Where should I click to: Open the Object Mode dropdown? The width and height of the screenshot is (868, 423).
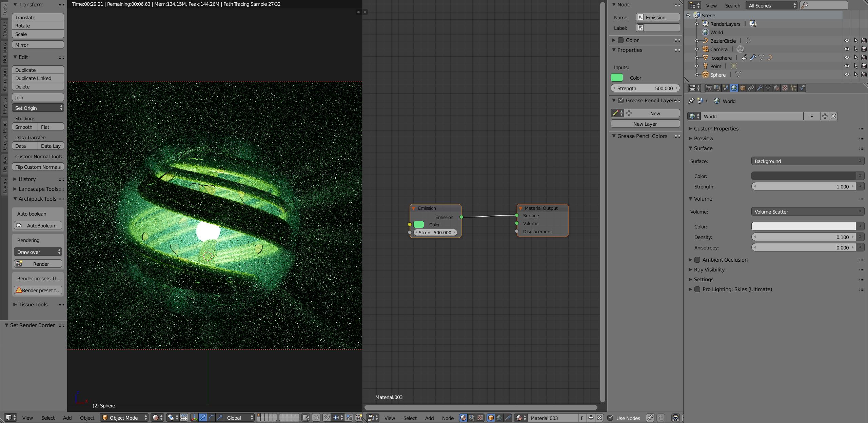click(124, 418)
